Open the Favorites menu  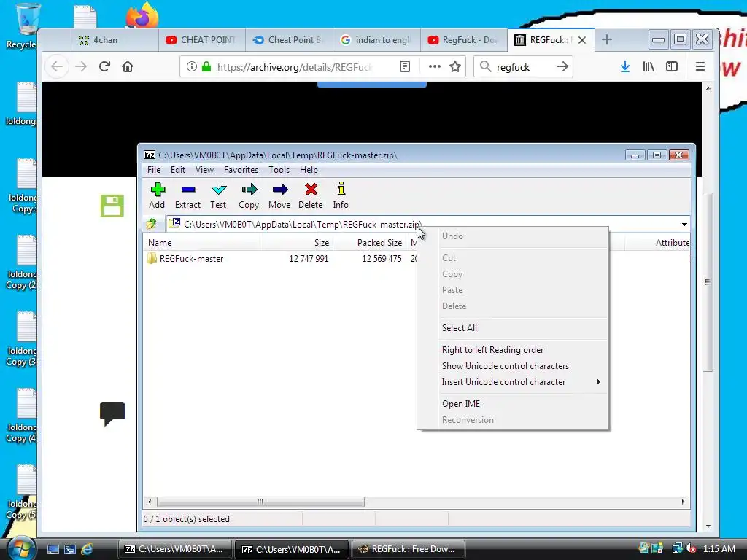click(x=241, y=169)
